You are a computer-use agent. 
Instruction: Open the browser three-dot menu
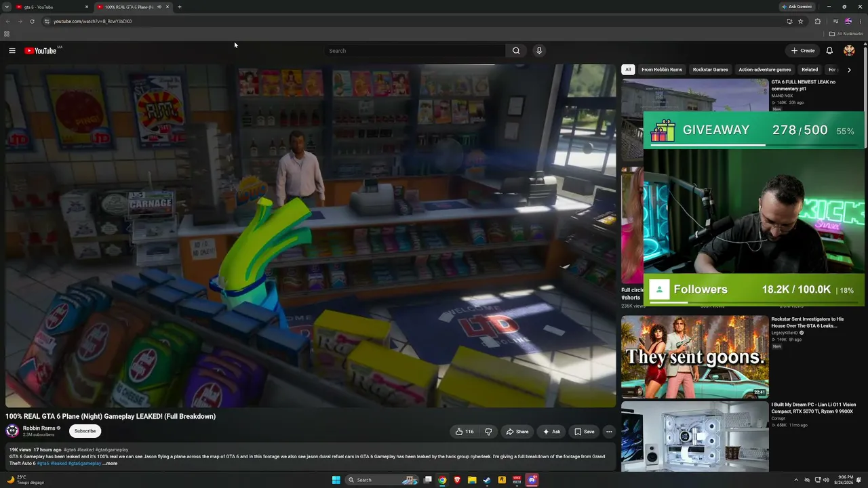(x=861, y=21)
